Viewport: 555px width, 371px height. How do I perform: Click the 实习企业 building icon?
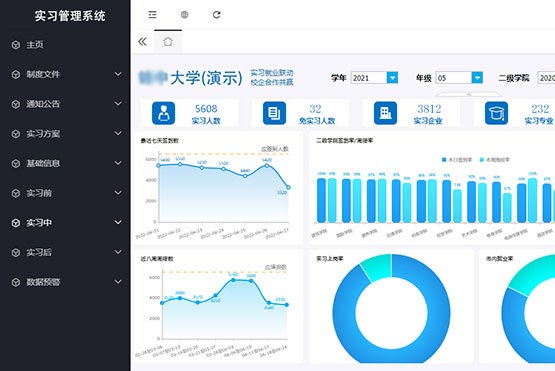click(x=385, y=113)
